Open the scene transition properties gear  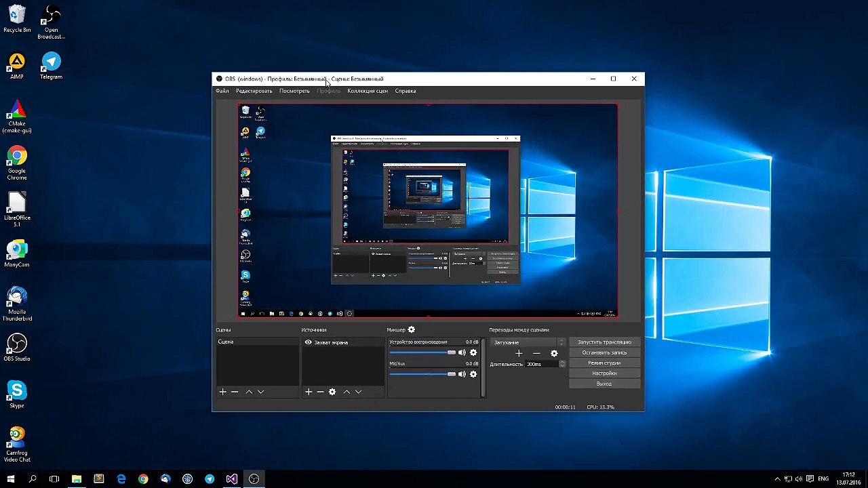pyautogui.click(x=554, y=353)
